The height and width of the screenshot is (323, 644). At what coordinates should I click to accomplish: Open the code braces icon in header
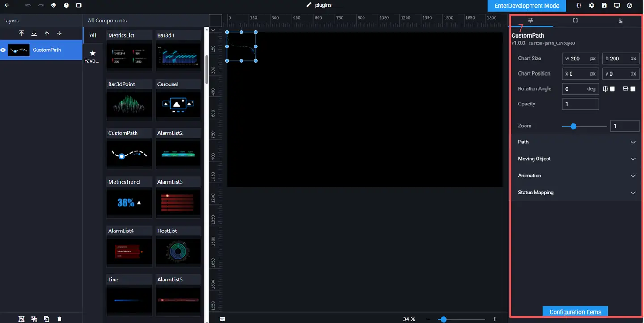[x=579, y=5]
